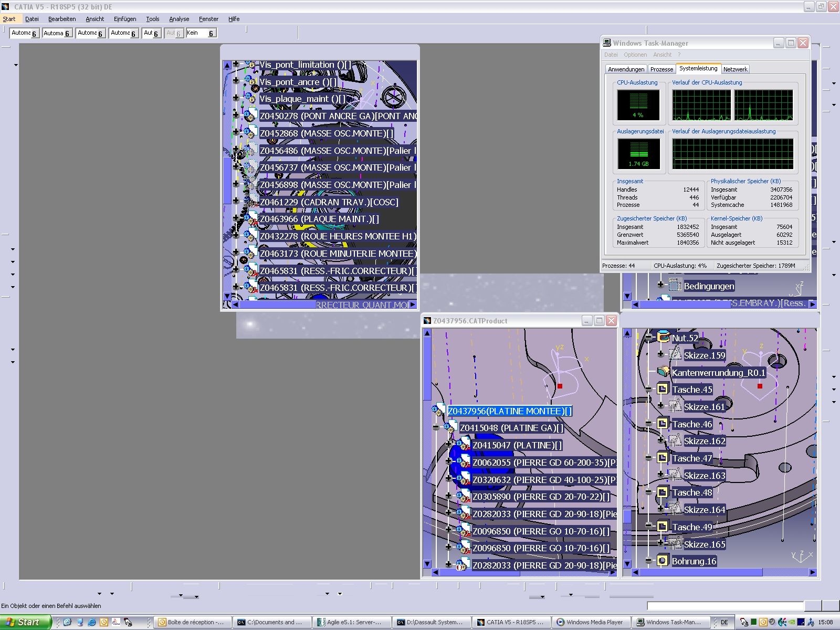Image resolution: width=840 pixels, height=630 pixels.
Task: Expand the Z0450278 (PONT ANCRE GA) node
Action: point(236,115)
